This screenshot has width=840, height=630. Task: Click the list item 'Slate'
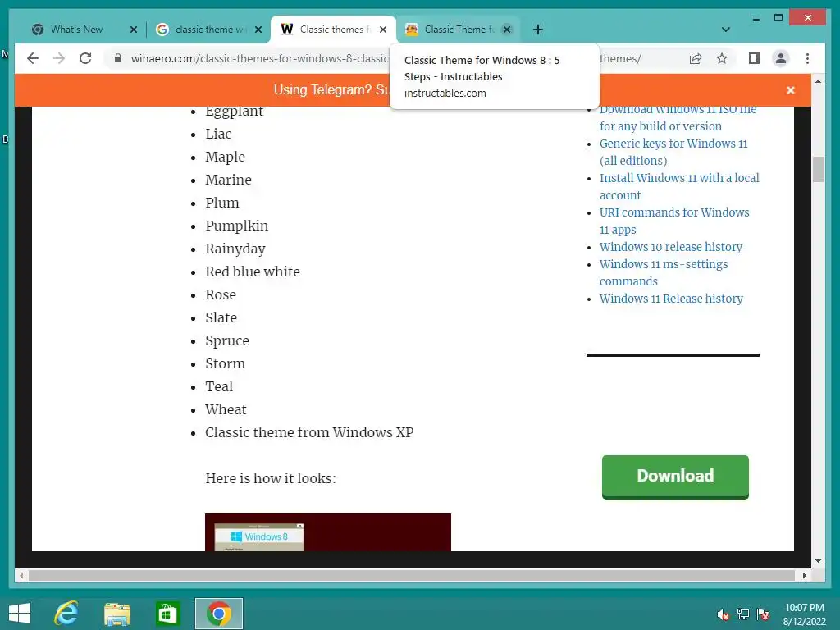221,317
